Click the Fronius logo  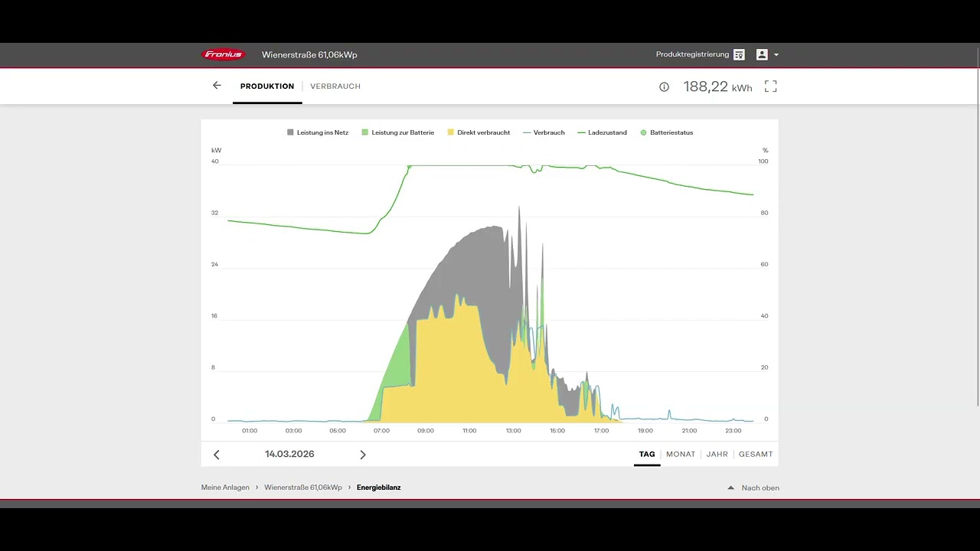coord(223,54)
